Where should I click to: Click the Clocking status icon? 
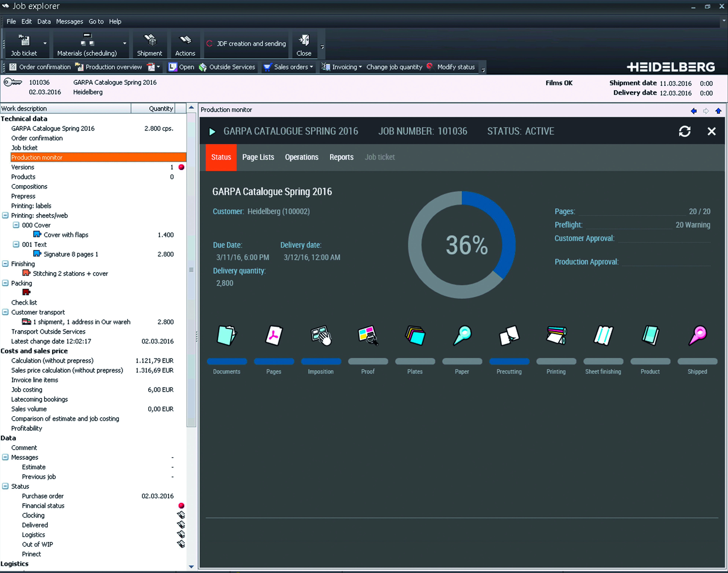coord(181,515)
